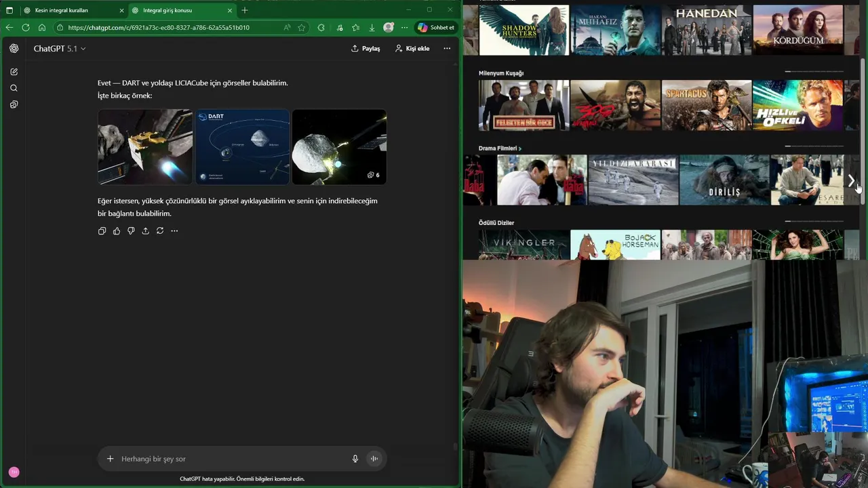Open the Hakan: Muhafız poster
The height and width of the screenshot is (488, 868).
click(x=615, y=30)
